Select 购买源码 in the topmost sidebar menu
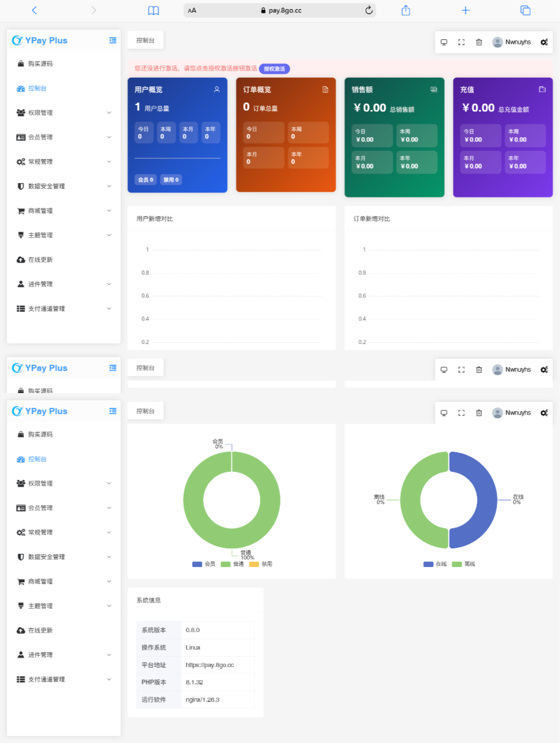 point(40,64)
